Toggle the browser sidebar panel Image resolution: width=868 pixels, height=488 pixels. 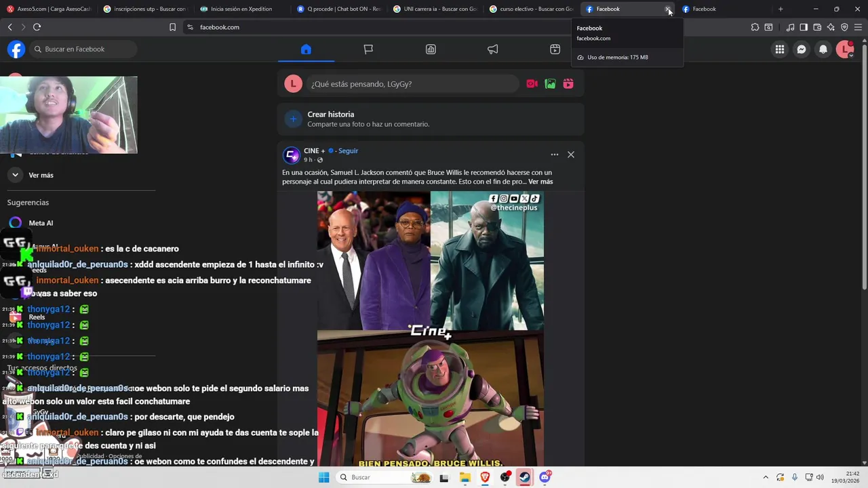coord(804,27)
